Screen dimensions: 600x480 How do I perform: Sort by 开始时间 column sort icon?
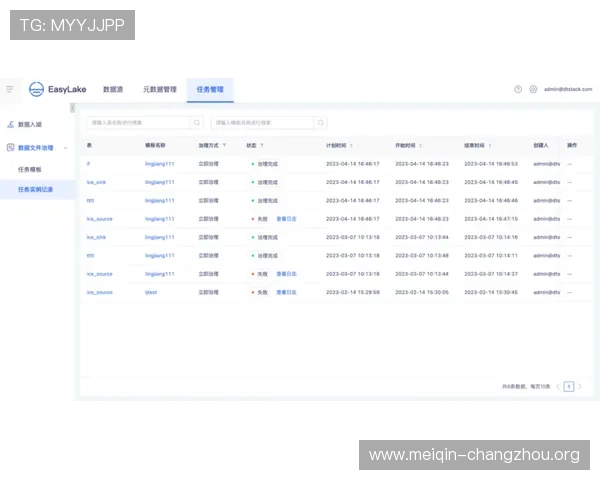click(420, 145)
